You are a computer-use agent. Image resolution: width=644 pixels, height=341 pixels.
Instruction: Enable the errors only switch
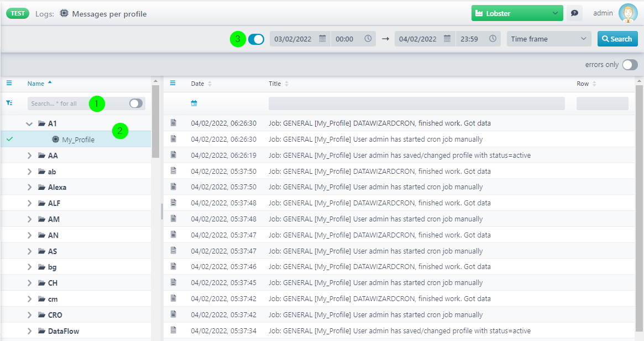[630, 65]
